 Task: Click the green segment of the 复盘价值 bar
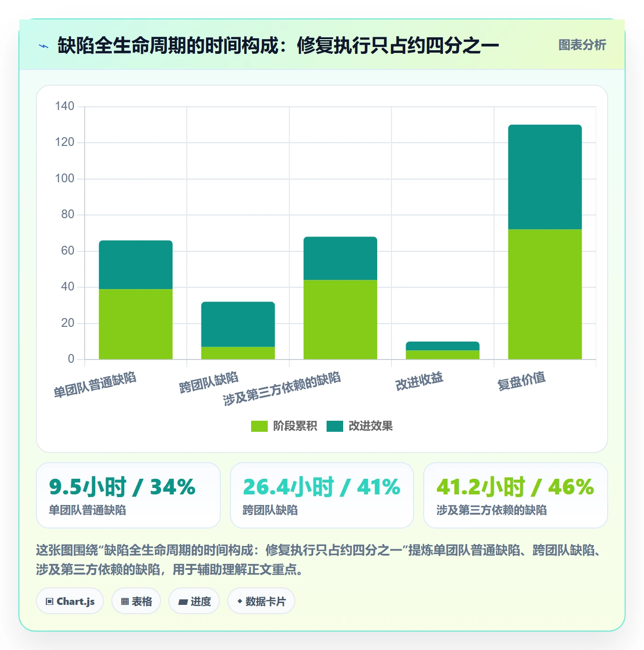pos(545,294)
